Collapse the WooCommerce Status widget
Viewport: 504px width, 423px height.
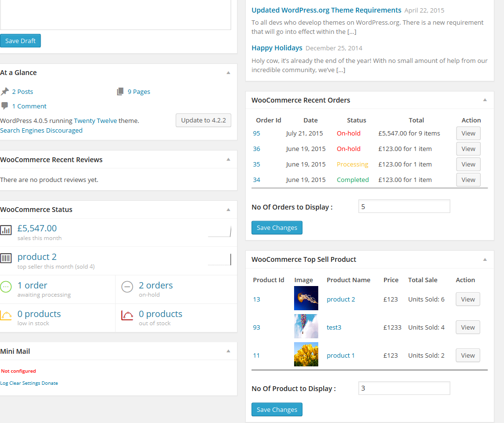coord(228,210)
